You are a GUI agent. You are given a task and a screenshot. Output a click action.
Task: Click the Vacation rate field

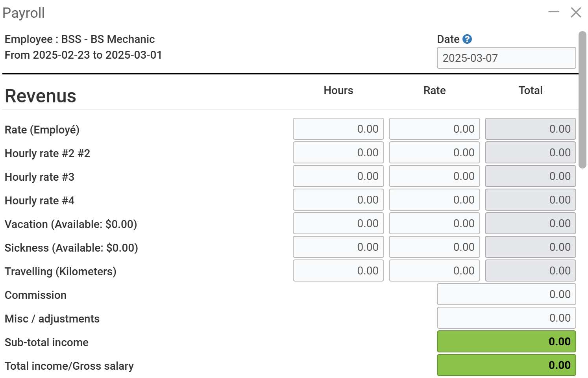point(434,223)
